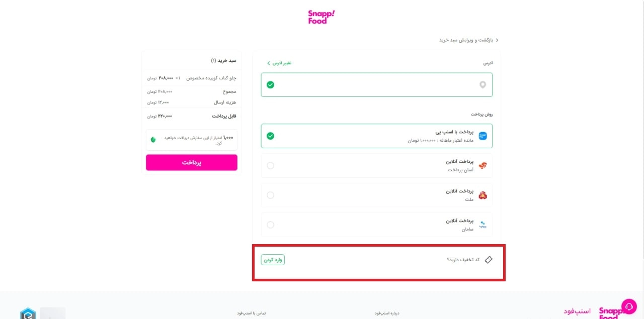Viewport: 644px width, 319px height.
Task: Select the Mellat online payment option
Action: [x=270, y=194]
